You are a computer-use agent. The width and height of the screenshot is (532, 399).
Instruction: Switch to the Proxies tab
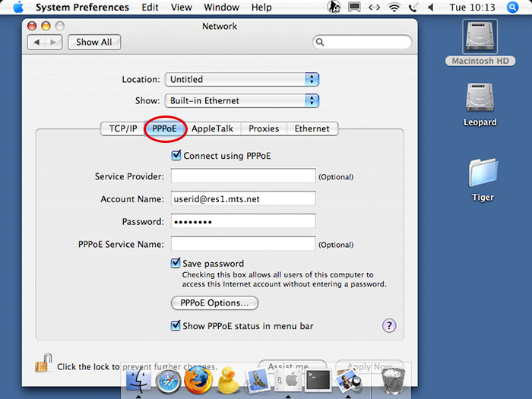(264, 128)
